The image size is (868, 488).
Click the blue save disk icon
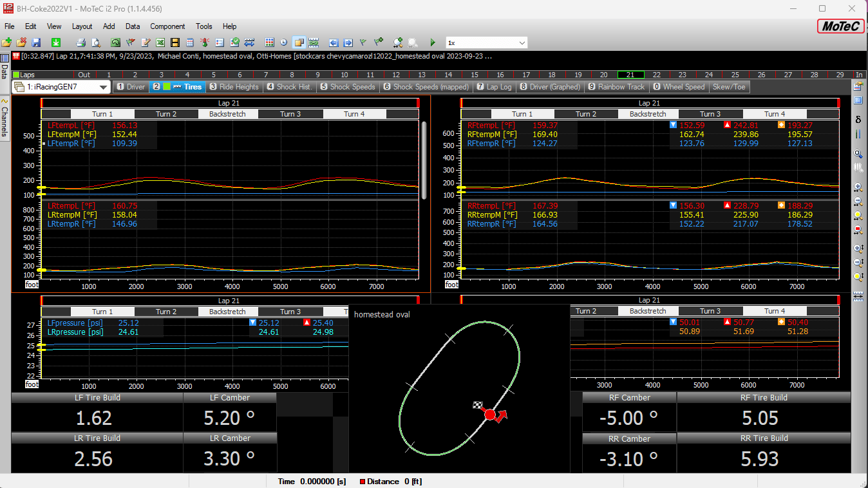click(36, 42)
